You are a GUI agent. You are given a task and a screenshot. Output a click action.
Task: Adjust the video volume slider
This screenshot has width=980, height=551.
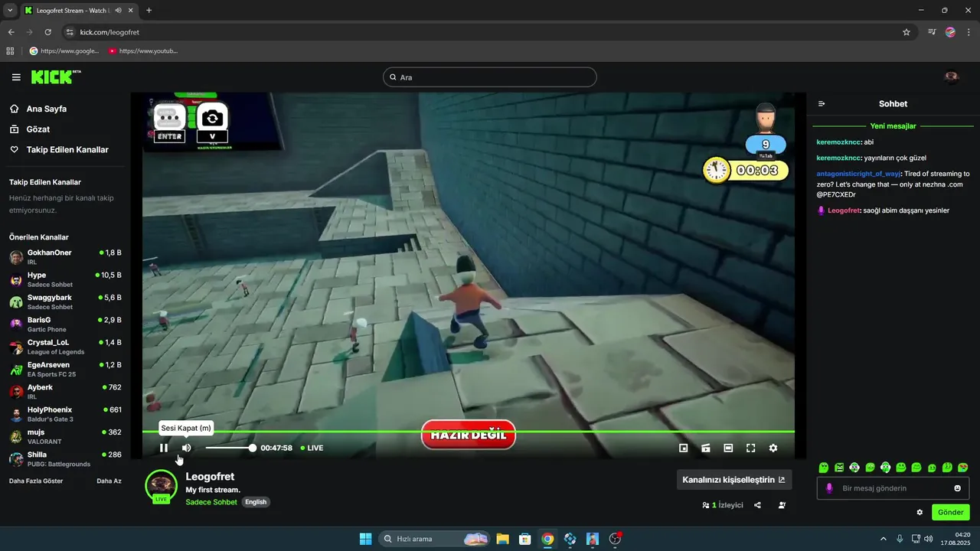[230, 448]
